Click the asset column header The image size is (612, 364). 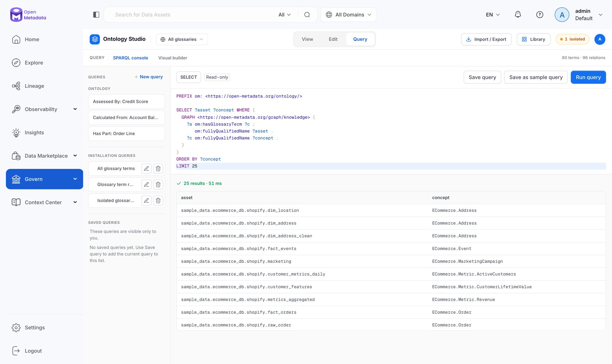(187, 198)
